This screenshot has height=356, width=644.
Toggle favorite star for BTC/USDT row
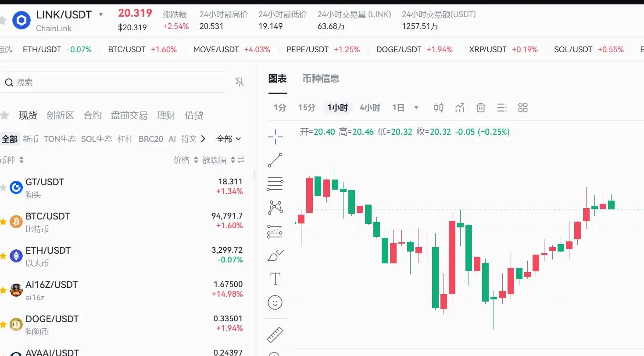pyautogui.click(x=4, y=222)
